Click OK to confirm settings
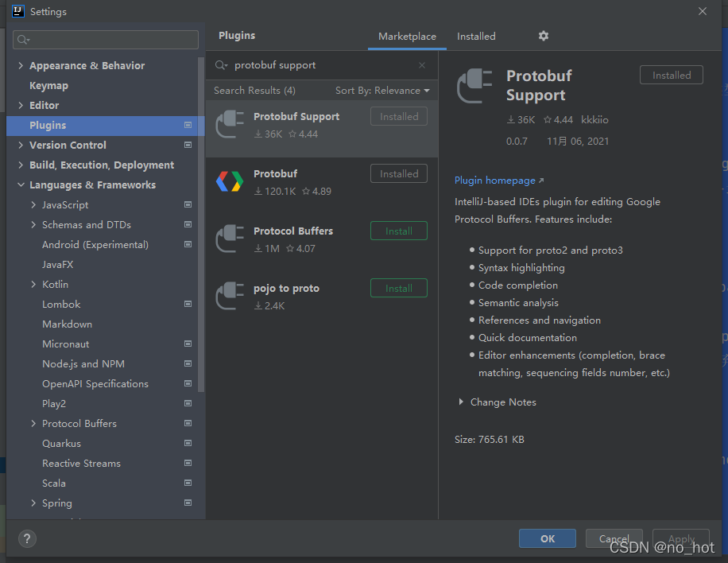The width and height of the screenshot is (728, 563). pyautogui.click(x=548, y=538)
